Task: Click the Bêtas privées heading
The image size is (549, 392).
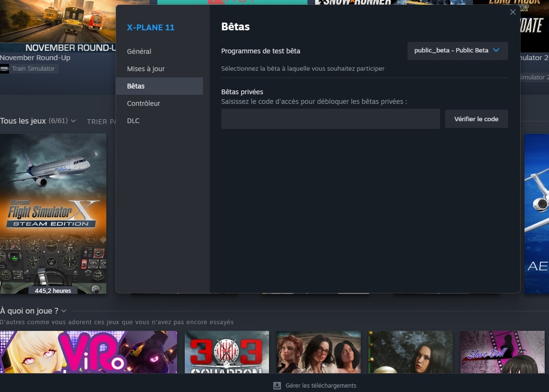Action: [x=242, y=92]
